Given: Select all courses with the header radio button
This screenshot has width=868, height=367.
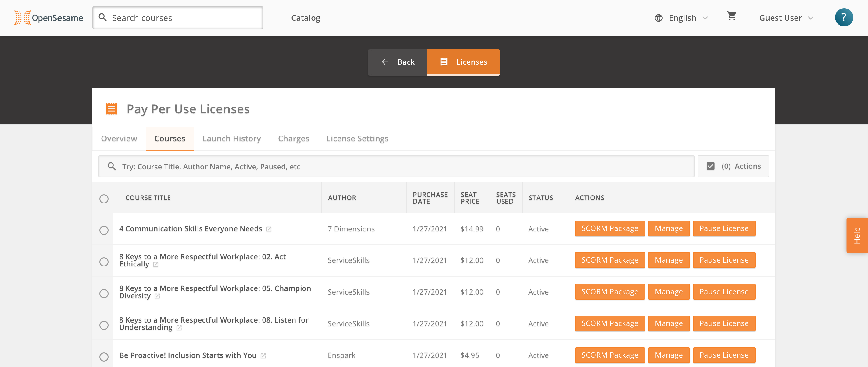Looking at the screenshot, I should point(104,199).
